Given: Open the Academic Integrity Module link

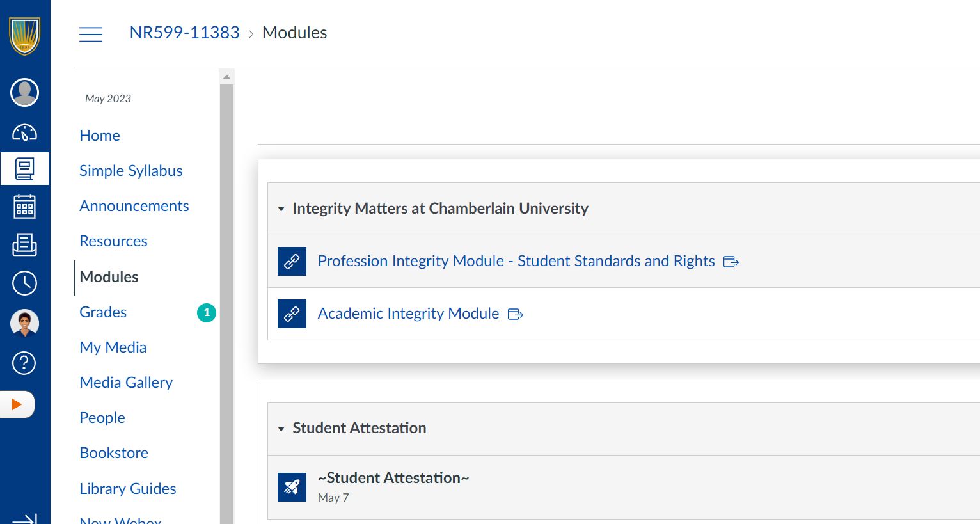Looking at the screenshot, I should click(x=408, y=314).
